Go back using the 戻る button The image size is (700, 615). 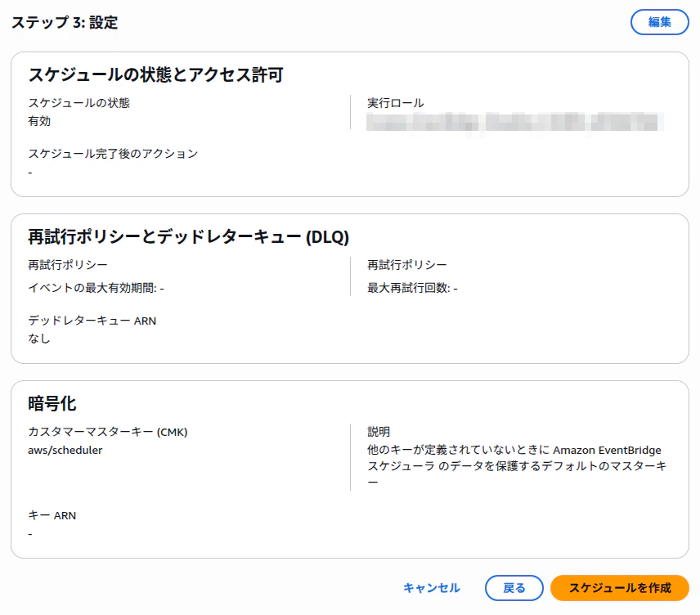[x=514, y=588]
